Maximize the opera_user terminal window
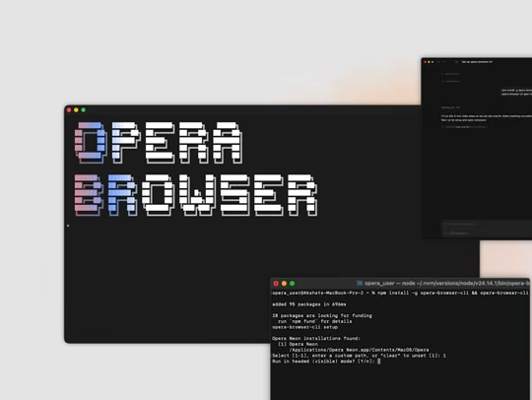This screenshot has height=400, width=532. point(293,284)
